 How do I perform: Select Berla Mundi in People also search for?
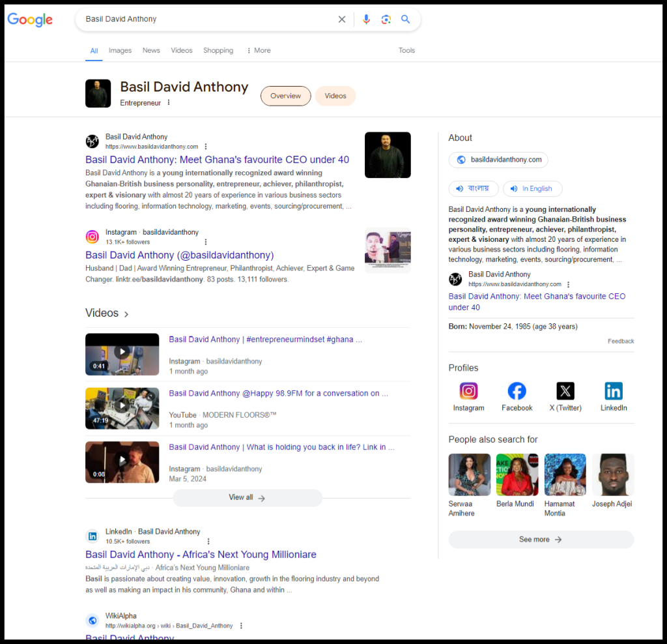point(517,481)
